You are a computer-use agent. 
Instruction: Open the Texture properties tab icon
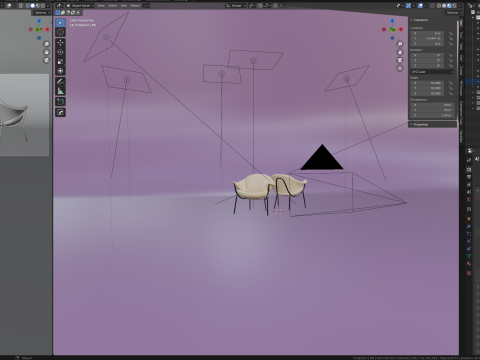[469, 272]
